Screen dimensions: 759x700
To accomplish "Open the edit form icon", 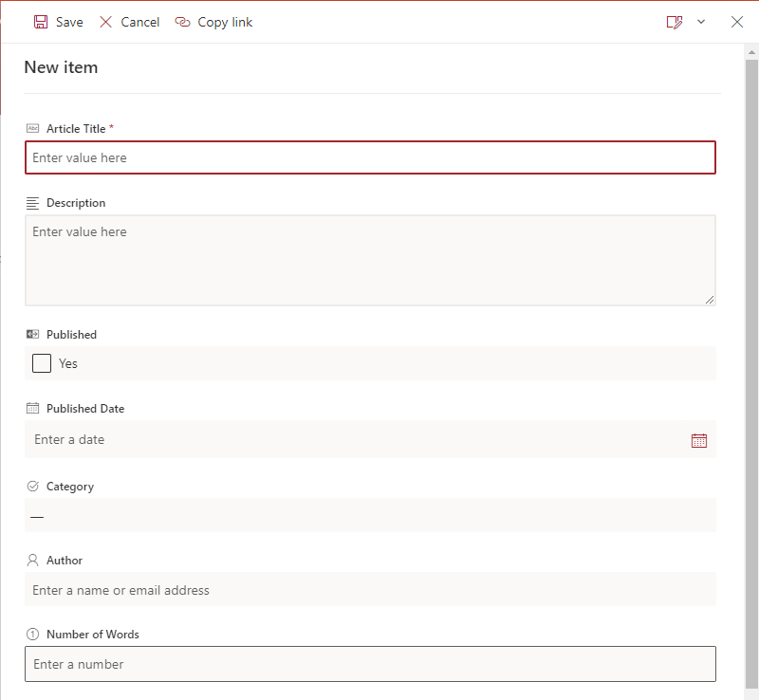I will [x=675, y=22].
